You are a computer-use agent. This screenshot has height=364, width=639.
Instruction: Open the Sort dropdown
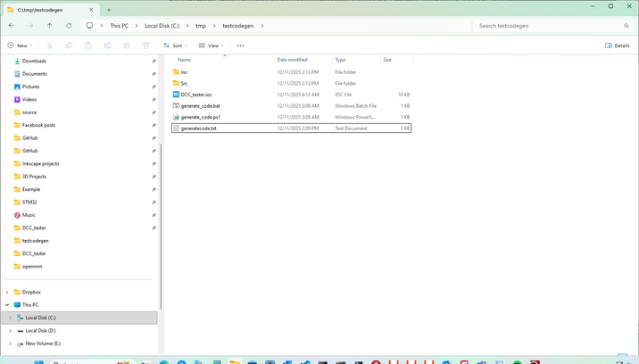[x=175, y=45]
